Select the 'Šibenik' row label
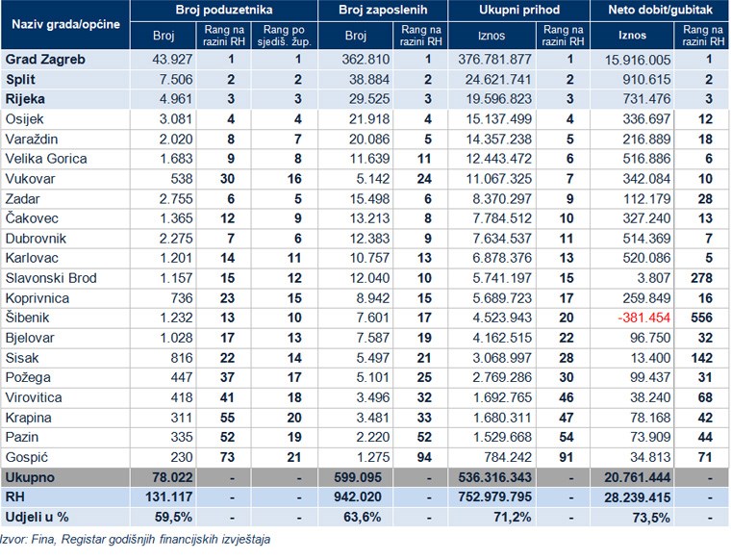 coord(27,318)
